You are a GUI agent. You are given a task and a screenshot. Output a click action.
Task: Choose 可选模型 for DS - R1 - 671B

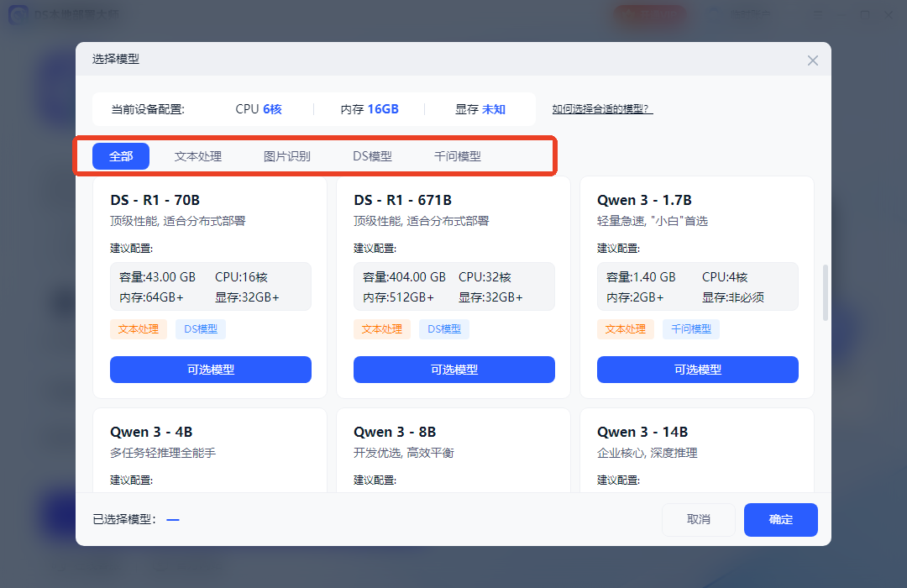454,370
